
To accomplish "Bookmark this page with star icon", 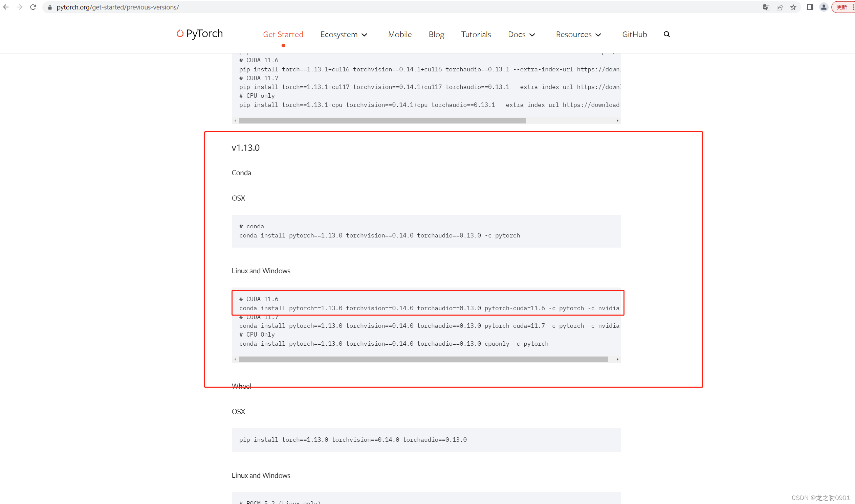I will point(793,7).
